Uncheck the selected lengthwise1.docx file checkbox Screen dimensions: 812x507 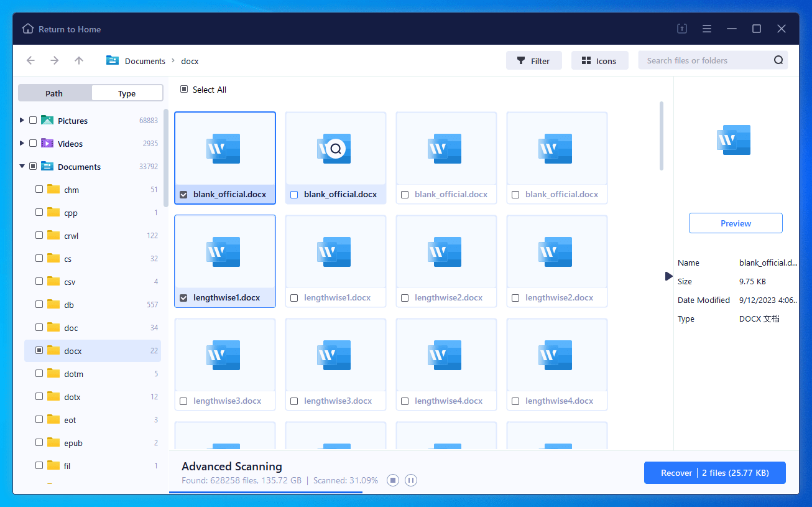tap(183, 298)
